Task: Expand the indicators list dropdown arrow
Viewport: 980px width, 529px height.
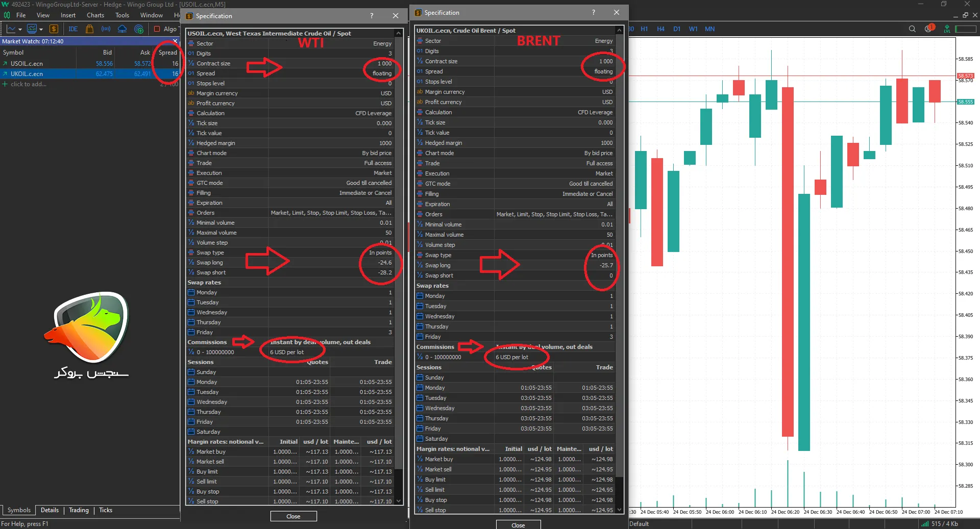Action: click(41, 30)
